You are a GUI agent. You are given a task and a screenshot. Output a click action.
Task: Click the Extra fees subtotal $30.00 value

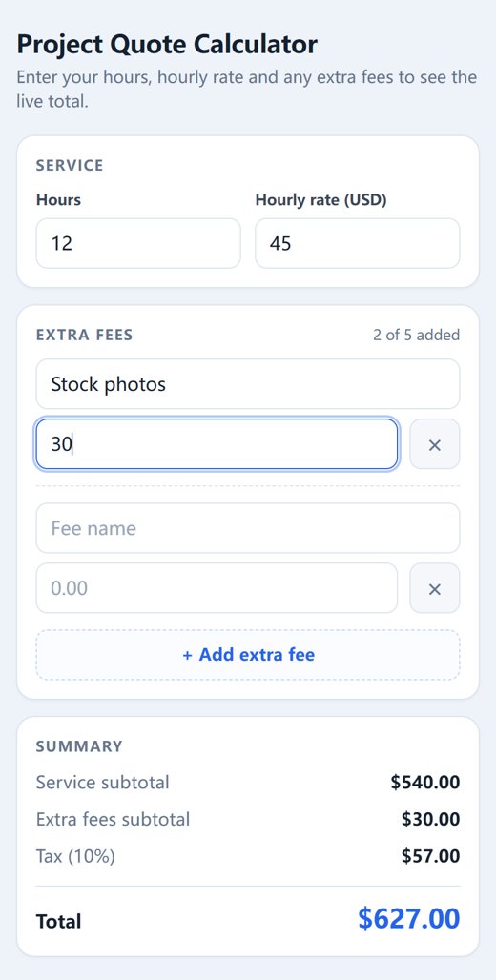pos(431,819)
